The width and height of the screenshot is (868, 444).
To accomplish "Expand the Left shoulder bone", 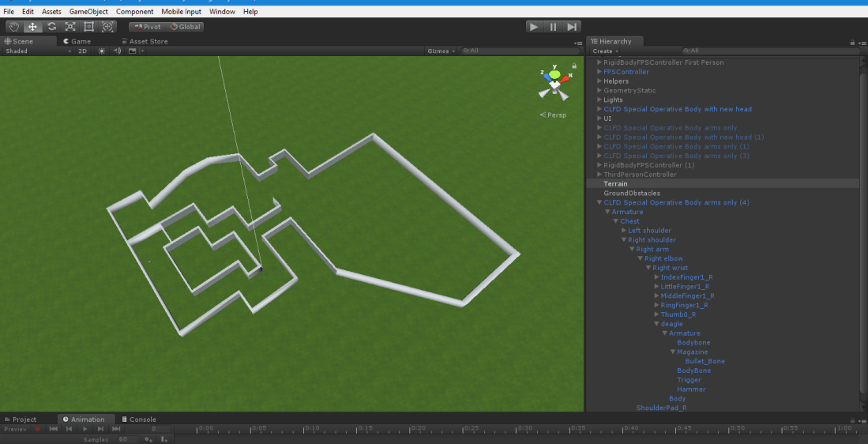I will 624,231.
